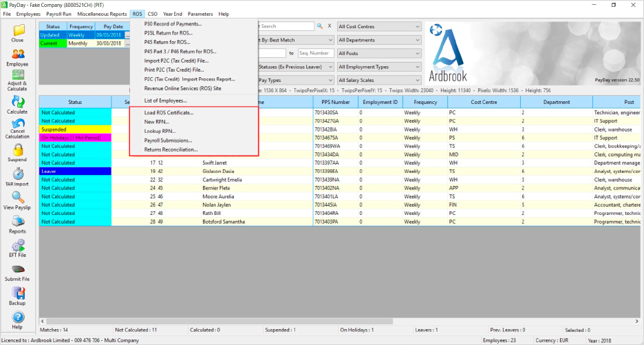Sort by Employment ID column header
Screen dimensions: 644x345
(x=380, y=102)
